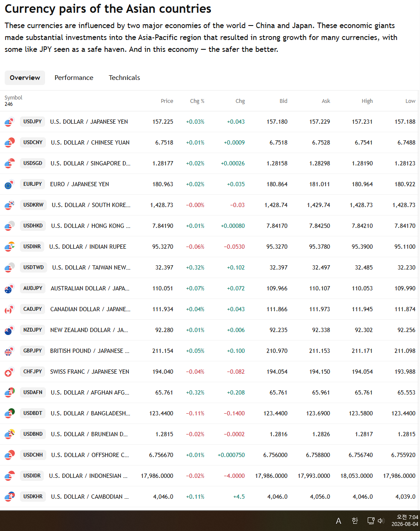Click the AUDJPY bid value 109.966

[x=277, y=288]
